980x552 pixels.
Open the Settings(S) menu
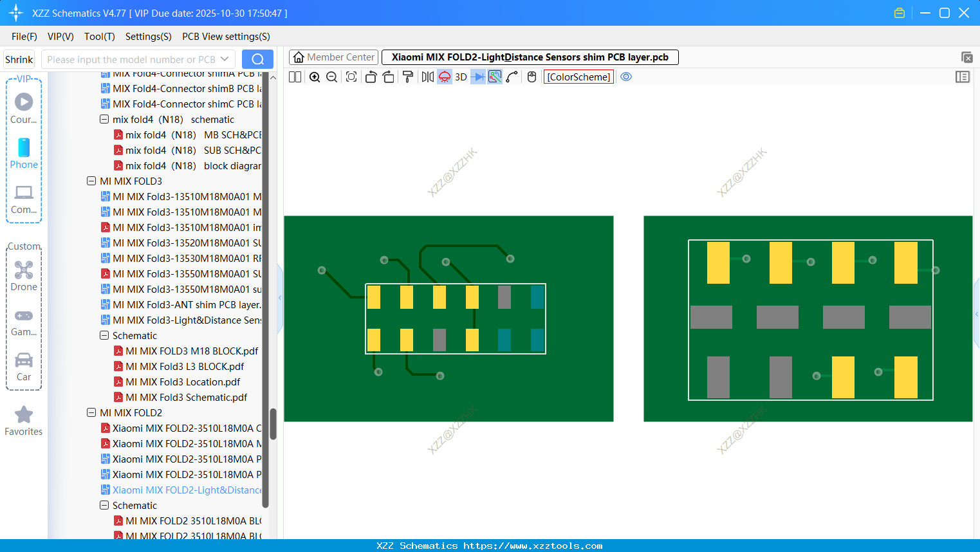coord(149,37)
